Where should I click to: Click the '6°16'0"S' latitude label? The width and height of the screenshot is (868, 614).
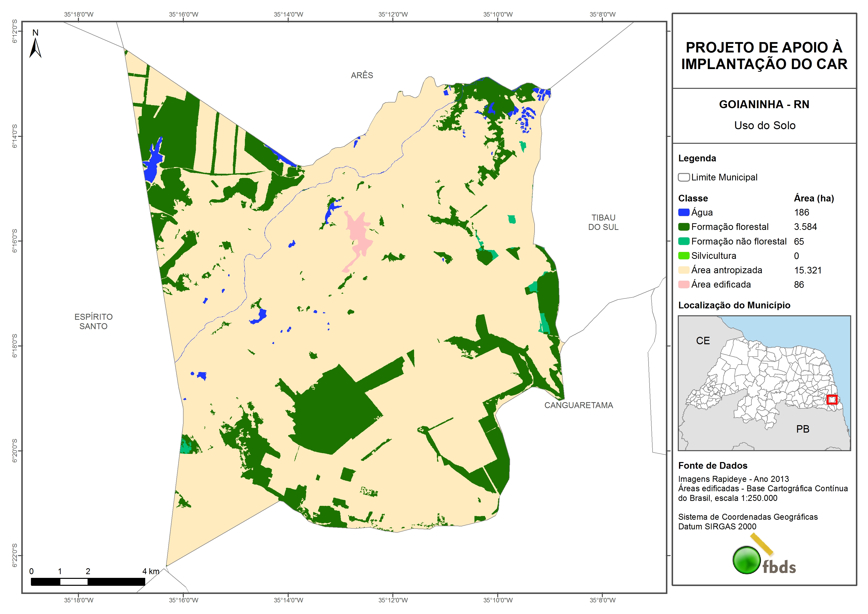click(14, 241)
